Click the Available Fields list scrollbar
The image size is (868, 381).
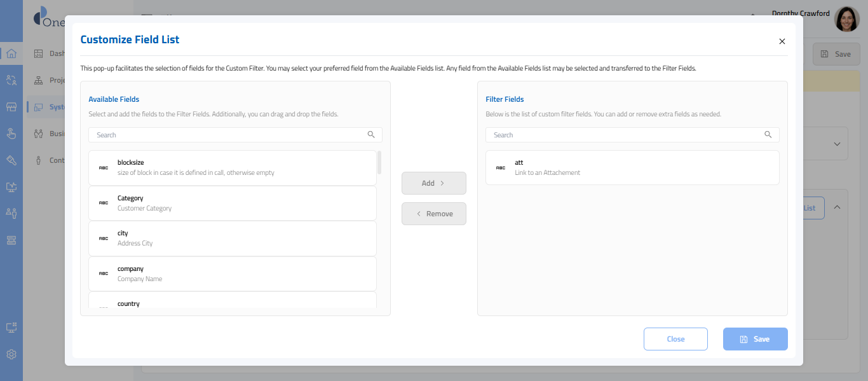(x=379, y=163)
